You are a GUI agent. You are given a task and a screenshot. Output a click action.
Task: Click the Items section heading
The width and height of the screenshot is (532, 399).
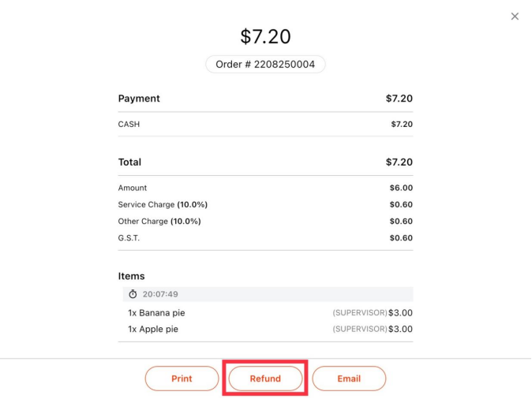tap(131, 276)
